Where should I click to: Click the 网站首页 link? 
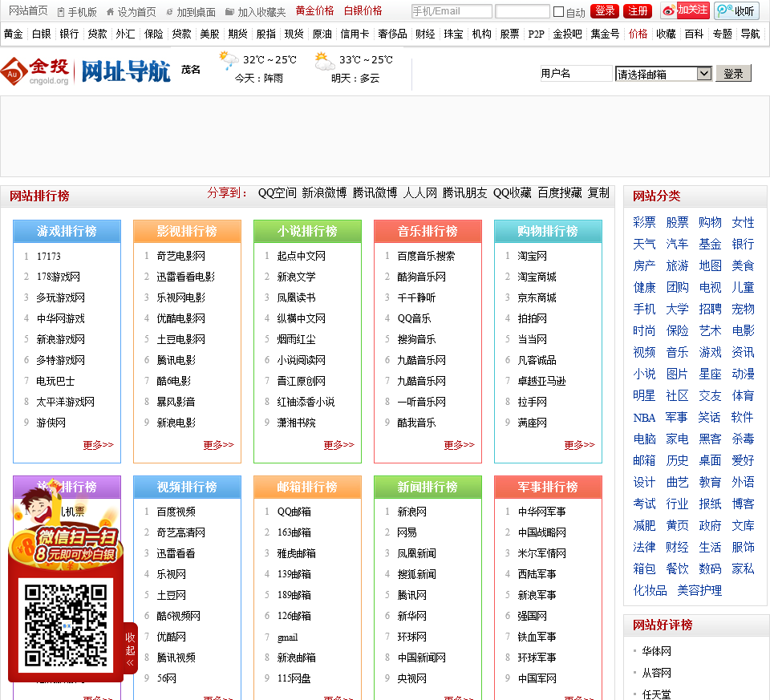(29, 10)
